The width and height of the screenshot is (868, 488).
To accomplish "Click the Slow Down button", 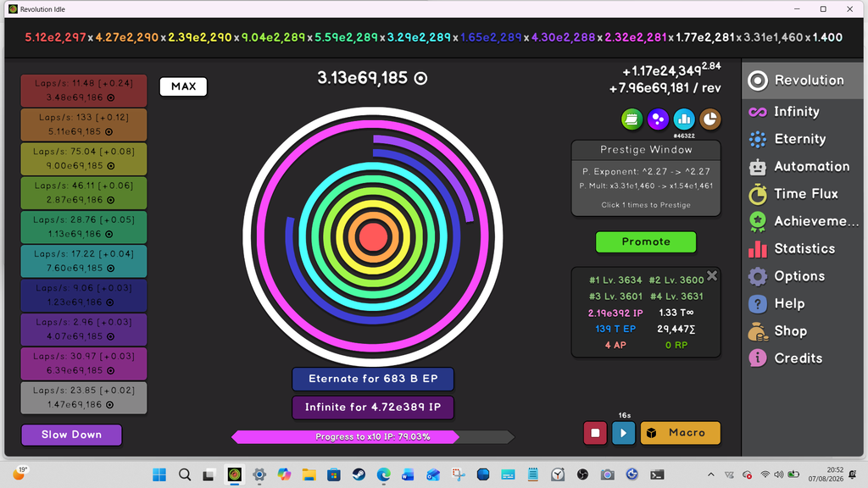I will click(x=71, y=435).
